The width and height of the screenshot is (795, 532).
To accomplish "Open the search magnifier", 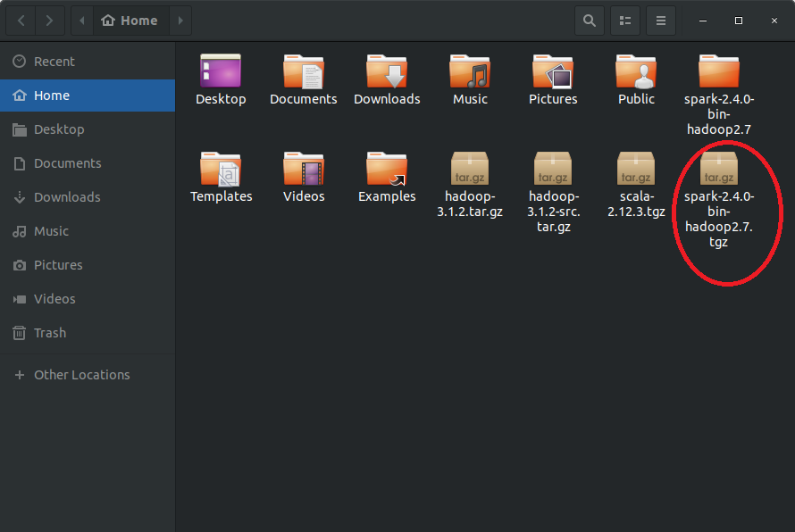I will point(590,21).
